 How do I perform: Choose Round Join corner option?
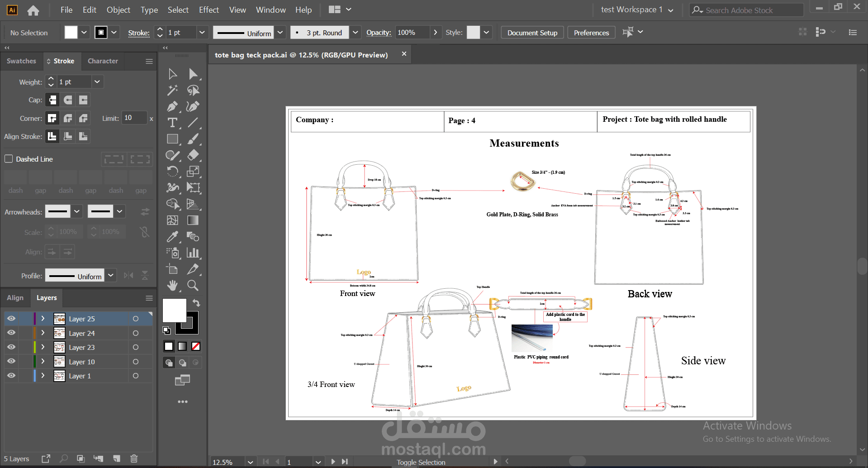[68, 118]
